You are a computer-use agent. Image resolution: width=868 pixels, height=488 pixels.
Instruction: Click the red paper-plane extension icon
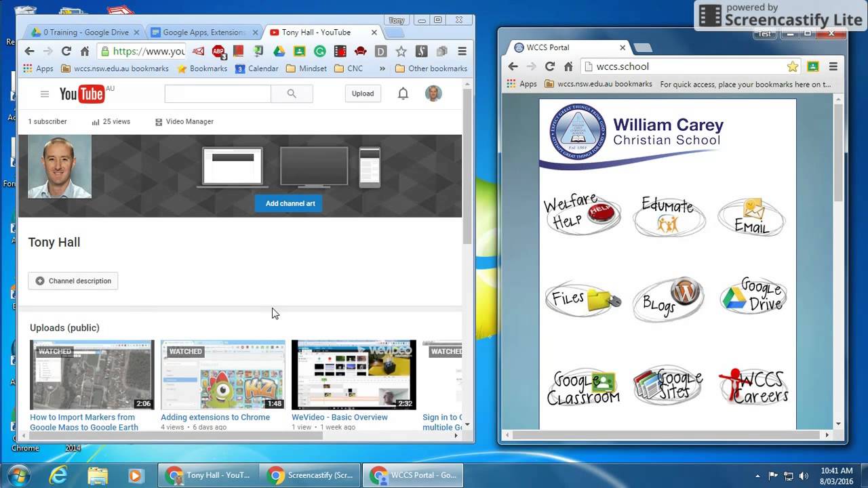[197, 51]
